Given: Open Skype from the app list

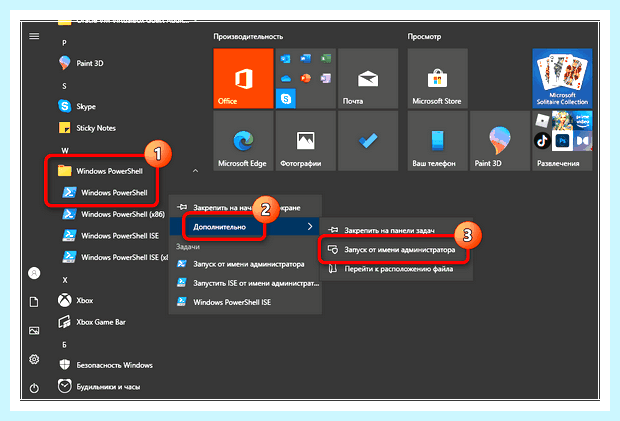Looking at the screenshot, I should coord(77,106).
